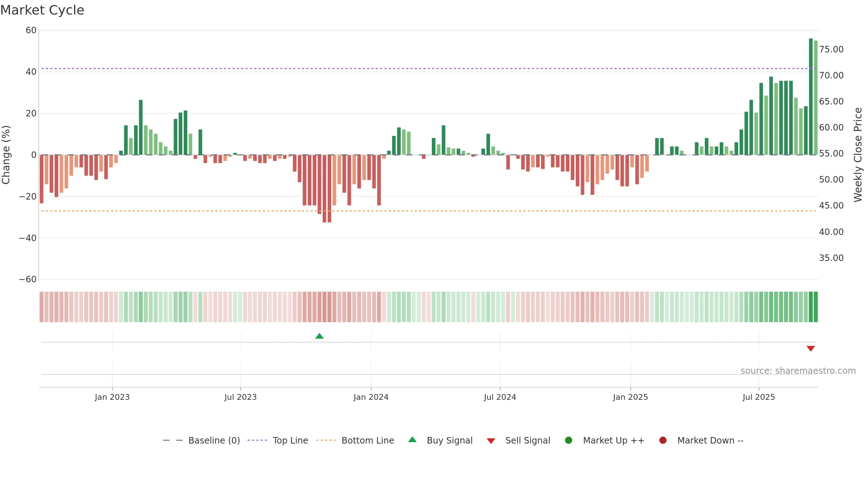
Task: Click the Jan 2025 x-axis label
Action: [x=630, y=397]
